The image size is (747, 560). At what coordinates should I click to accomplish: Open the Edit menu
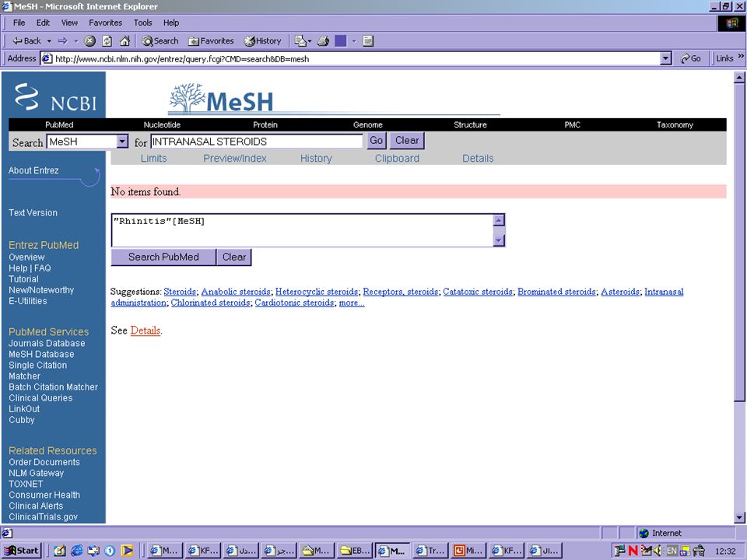coord(44,23)
